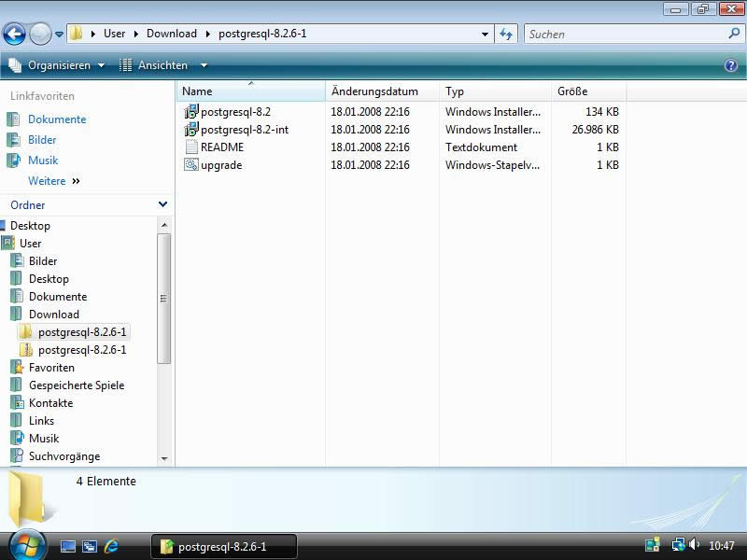Viewport: 747px width, 560px height.
Task: Click postgresql-8.2.6-1 in the address breadcrumb
Action: tap(262, 34)
